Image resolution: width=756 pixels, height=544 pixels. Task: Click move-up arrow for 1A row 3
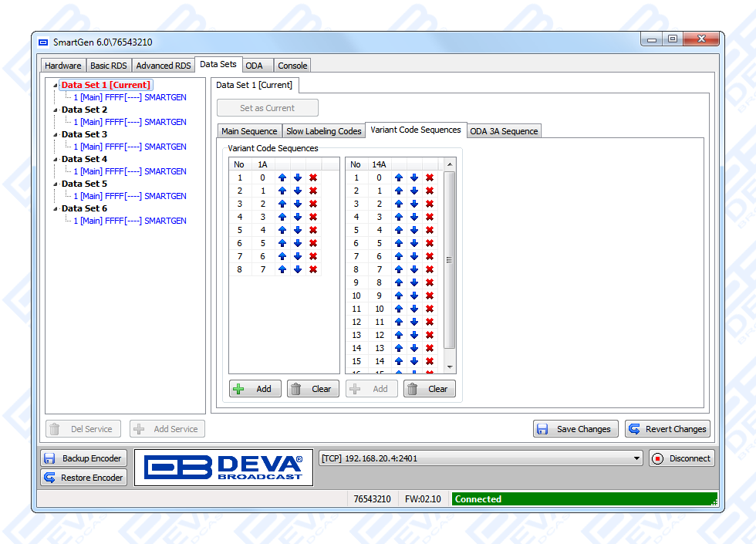pos(282,204)
